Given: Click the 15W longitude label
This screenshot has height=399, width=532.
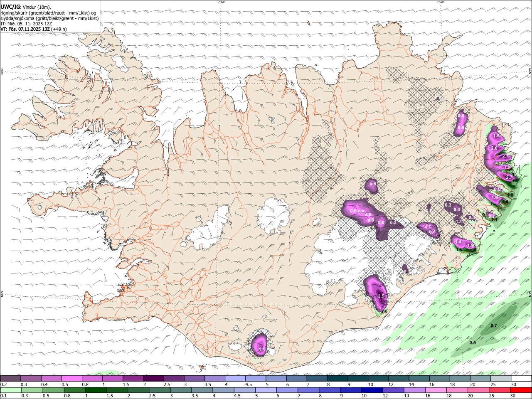Looking at the screenshot, I should tap(440, 2).
